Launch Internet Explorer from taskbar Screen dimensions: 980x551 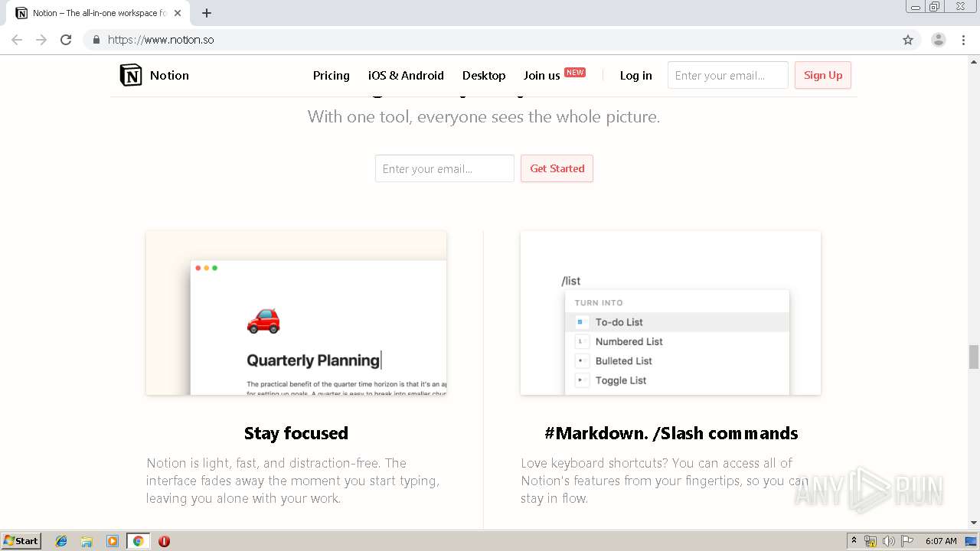point(61,541)
